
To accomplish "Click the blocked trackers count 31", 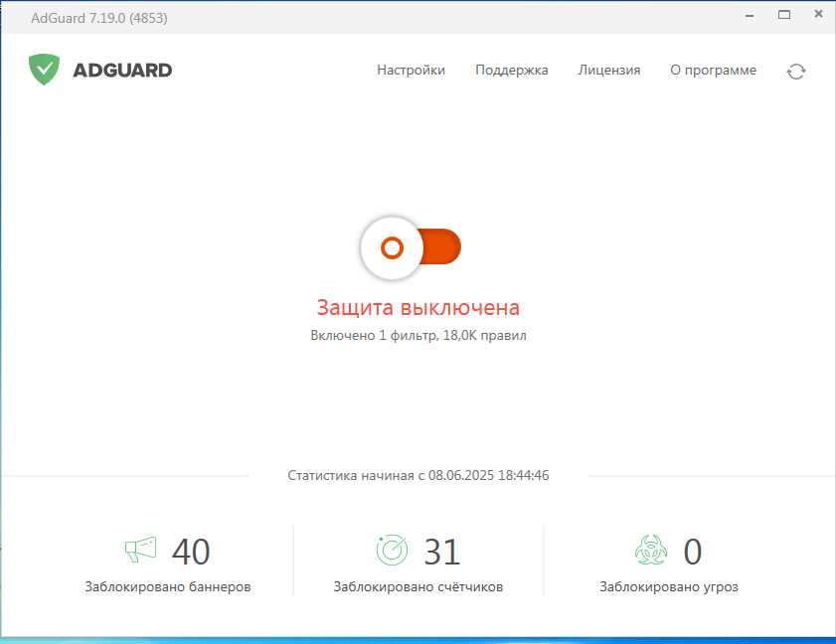I will point(442,552).
